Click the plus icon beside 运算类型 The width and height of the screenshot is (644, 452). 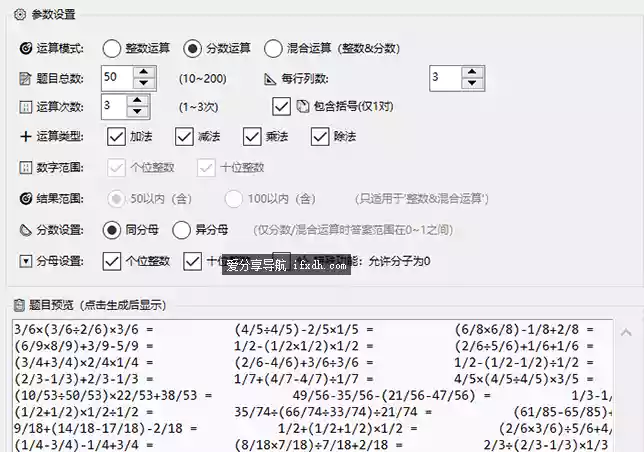[x=25, y=136]
